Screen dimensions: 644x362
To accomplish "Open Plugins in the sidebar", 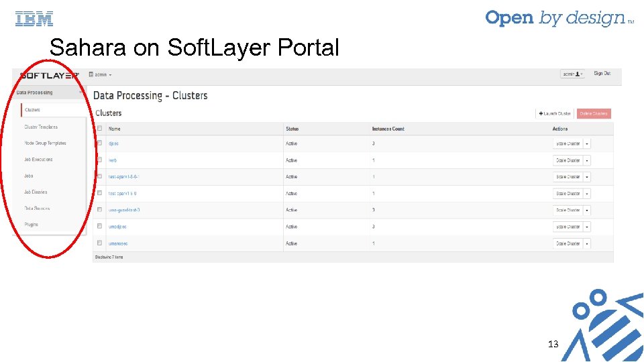I will [31, 225].
